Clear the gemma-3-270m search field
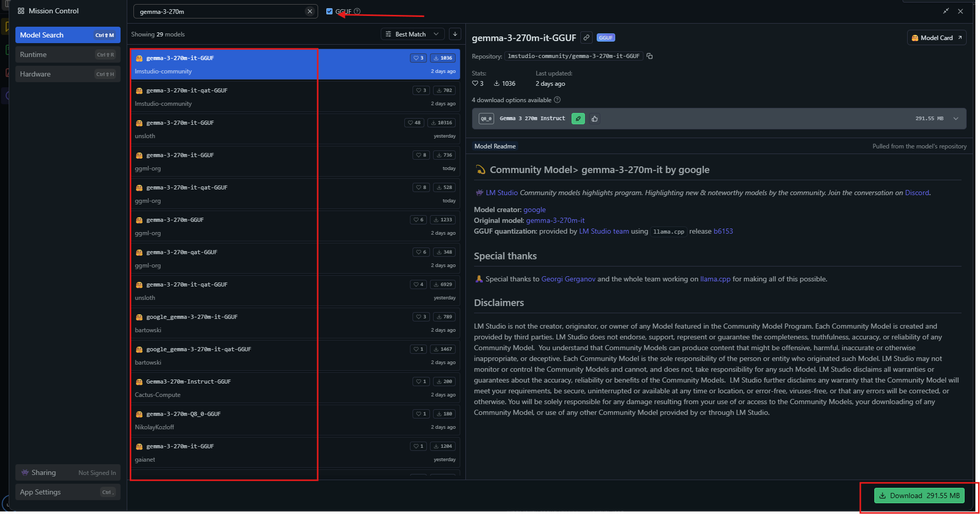This screenshot has height=514, width=980. point(309,11)
